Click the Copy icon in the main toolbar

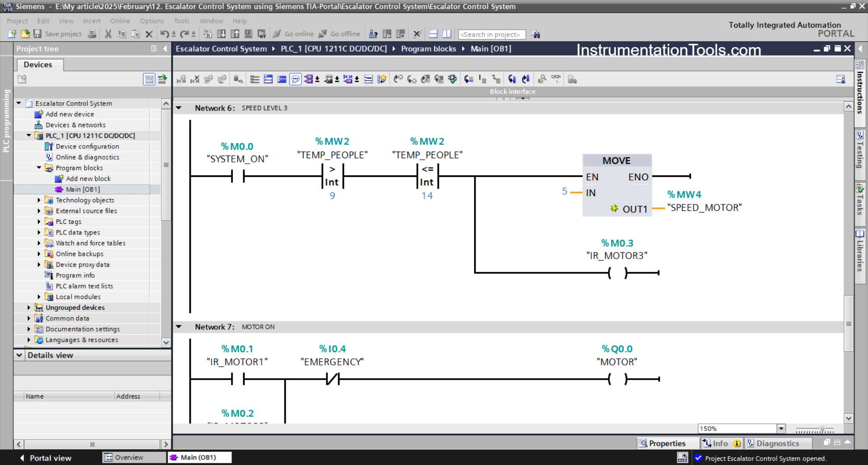point(122,34)
